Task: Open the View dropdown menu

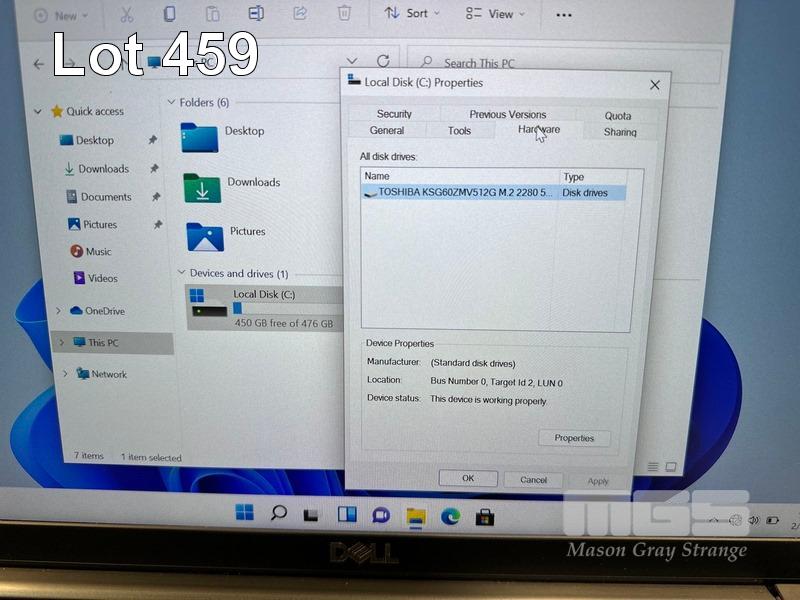Action: [x=494, y=14]
